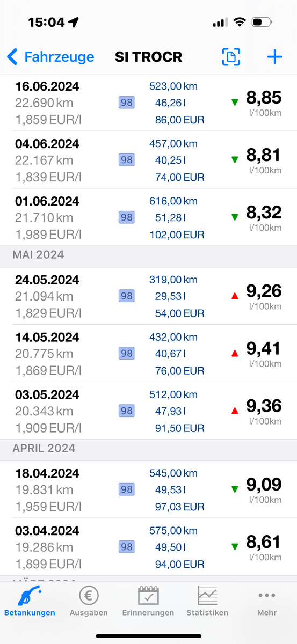Tap the red arrow beside 9,41
The height and width of the screenshot is (644, 297).
pos(234,353)
